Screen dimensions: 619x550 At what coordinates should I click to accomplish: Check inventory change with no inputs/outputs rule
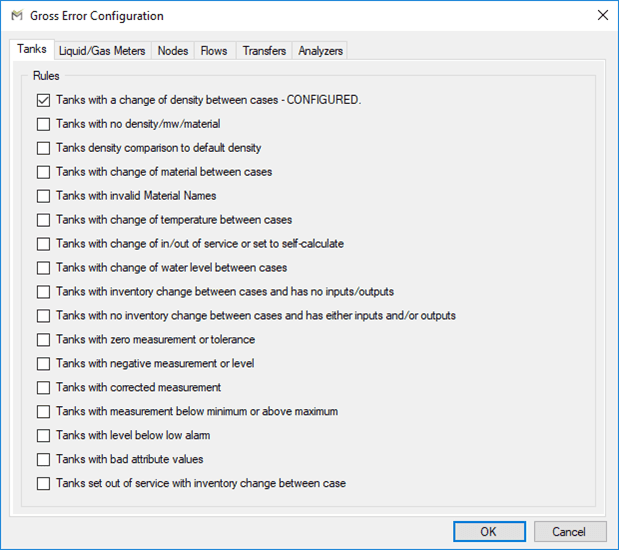(x=43, y=292)
